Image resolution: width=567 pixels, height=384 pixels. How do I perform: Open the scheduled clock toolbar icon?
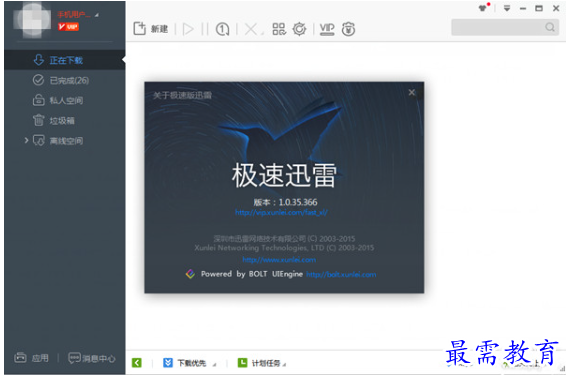(x=222, y=29)
